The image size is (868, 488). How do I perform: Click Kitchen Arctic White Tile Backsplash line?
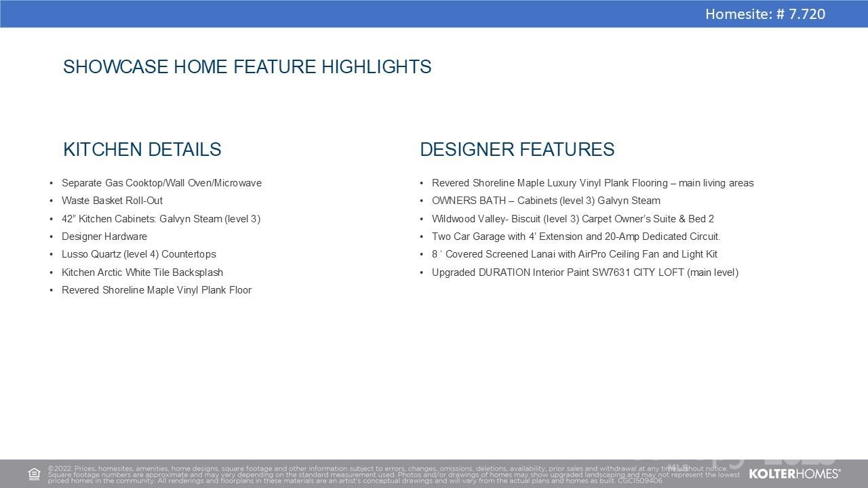[142, 272]
